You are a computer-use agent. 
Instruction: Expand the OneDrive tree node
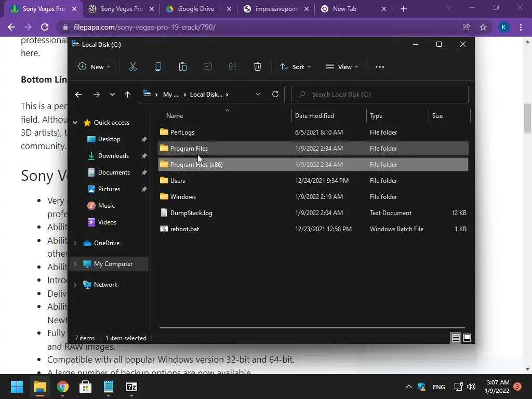tap(75, 243)
